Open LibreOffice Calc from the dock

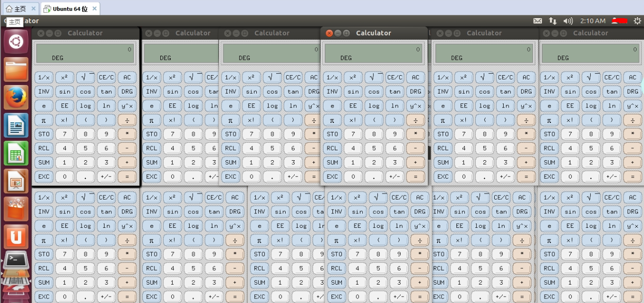click(16, 153)
